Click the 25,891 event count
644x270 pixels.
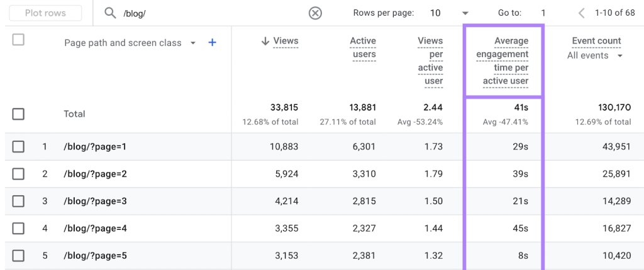616,174
